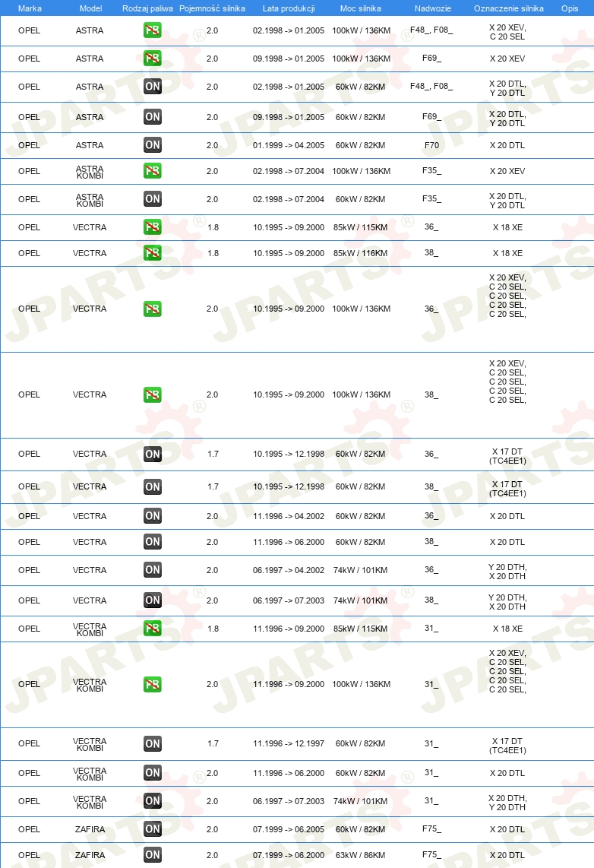This screenshot has height=868, width=594.
Task: Select the X 18 XE cell in Vectra Kombi row
Action: coord(507,629)
